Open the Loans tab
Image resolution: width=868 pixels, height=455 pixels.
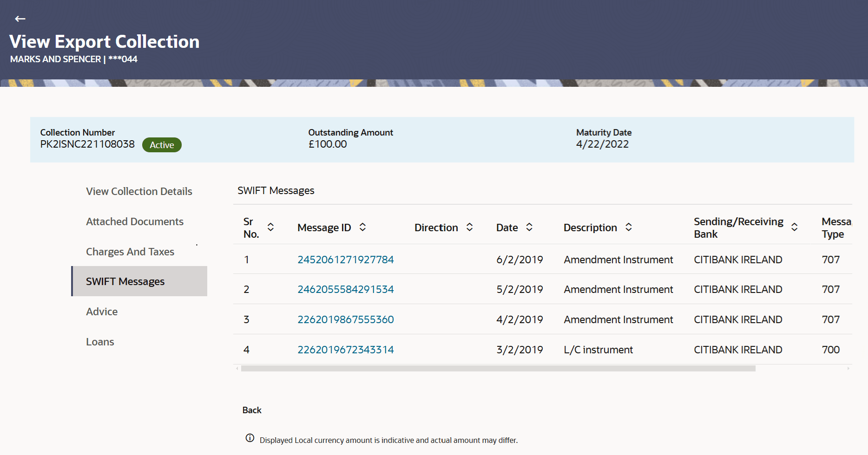click(x=100, y=342)
